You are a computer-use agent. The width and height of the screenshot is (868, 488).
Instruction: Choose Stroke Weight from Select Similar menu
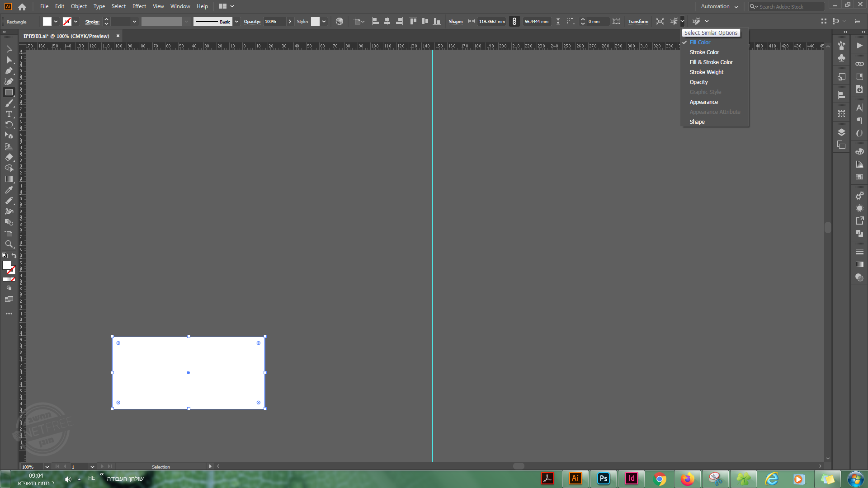point(706,72)
